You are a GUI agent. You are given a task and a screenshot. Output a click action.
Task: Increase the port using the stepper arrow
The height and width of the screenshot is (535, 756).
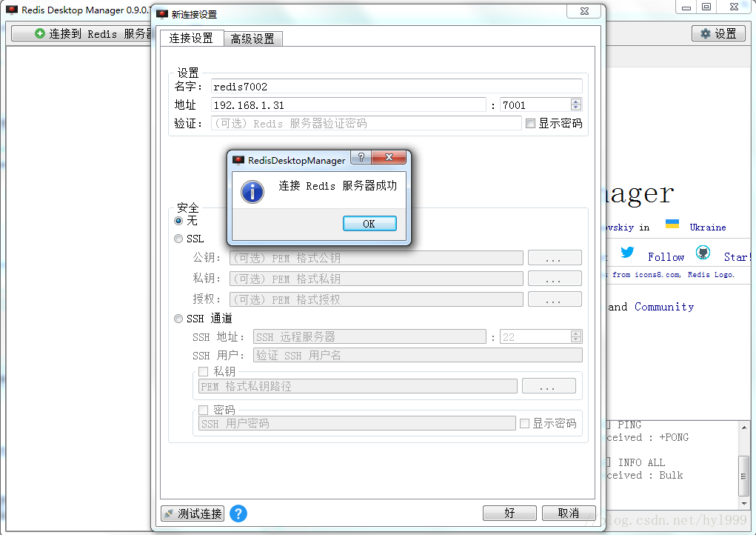pos(575,101)
